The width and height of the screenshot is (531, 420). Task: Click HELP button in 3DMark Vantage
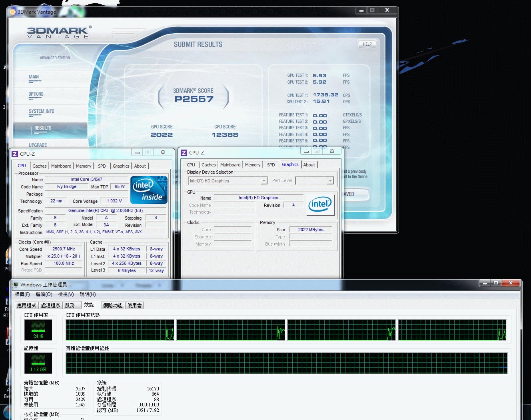pos(367,44)
